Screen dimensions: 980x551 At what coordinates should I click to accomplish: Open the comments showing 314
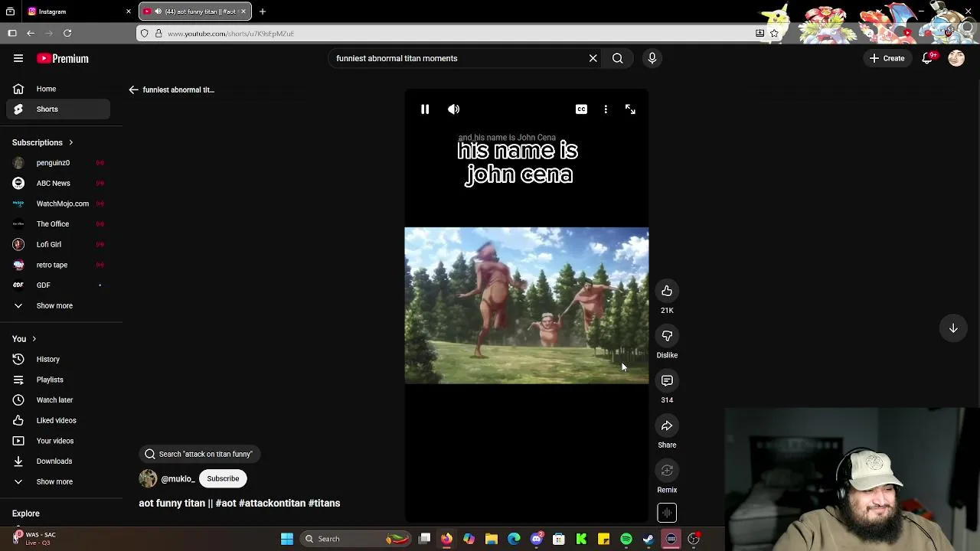coord(667,381)
